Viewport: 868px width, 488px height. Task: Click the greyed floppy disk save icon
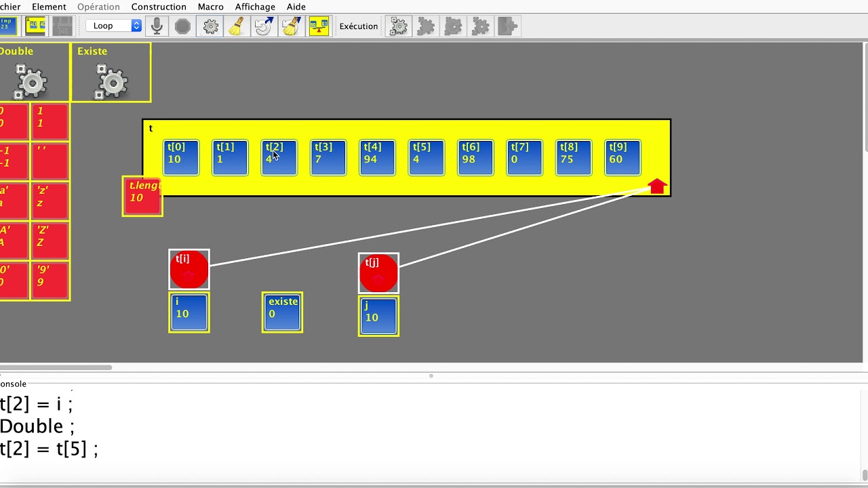pyautogui.click(x=62, y=26)
